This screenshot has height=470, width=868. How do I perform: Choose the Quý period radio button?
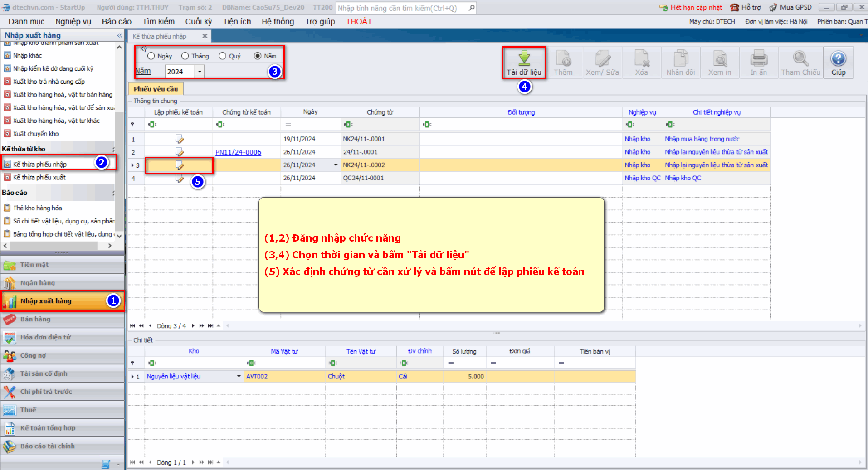(x=223, y=56)
